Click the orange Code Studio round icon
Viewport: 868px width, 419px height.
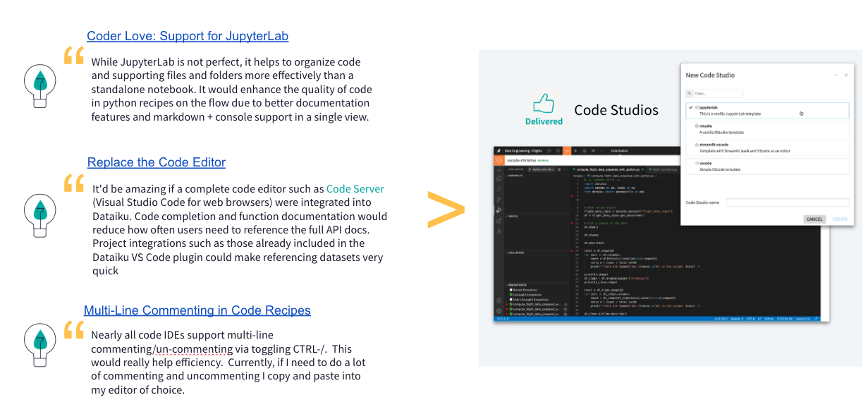tap(499, 160)
